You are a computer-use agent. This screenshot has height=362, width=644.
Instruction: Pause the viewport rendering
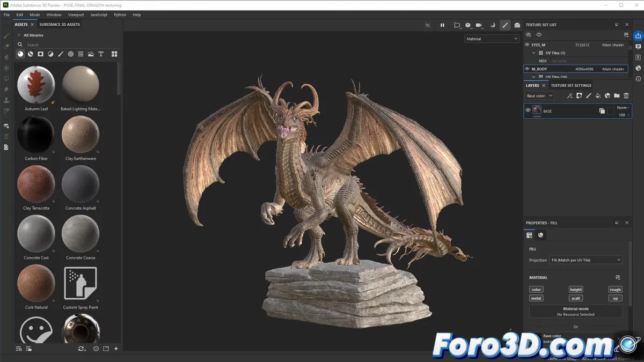[442, 25]
